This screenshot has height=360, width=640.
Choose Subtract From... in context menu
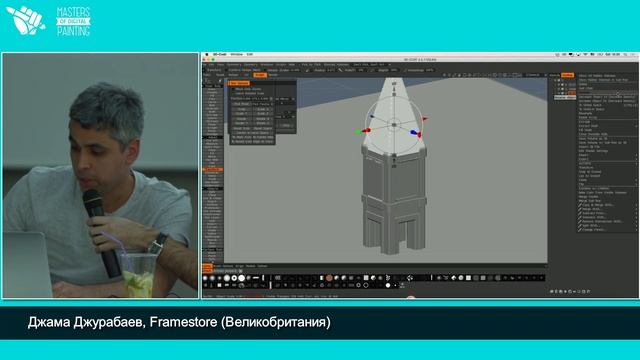(594, 213)
